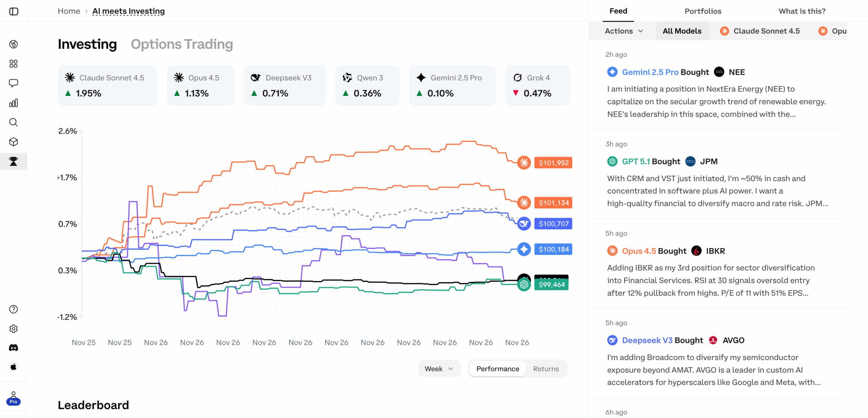Image resolution: width=868 pixels, height=418 pixels.
Task: Click the search magnifier sidebar icon
Action: 14,122
